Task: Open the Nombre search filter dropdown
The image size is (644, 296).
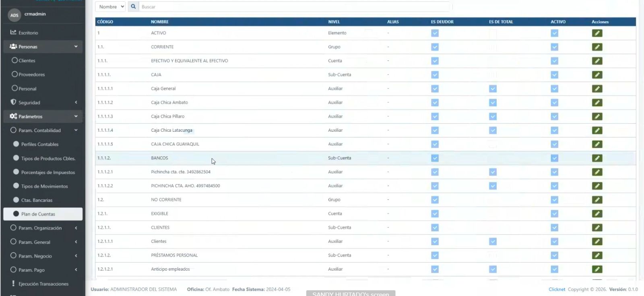Action: tap(111, 6)
